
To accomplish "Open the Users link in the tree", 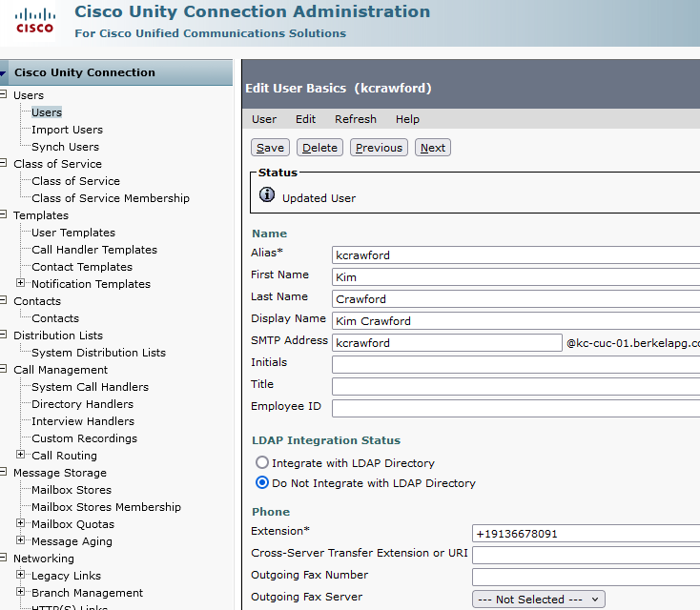I will [47, 112].
